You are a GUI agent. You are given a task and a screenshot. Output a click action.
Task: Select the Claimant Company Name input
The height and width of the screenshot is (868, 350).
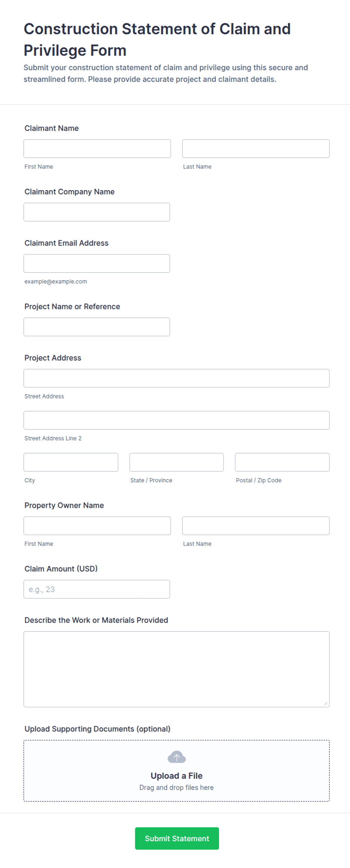(x=97, y=212)
